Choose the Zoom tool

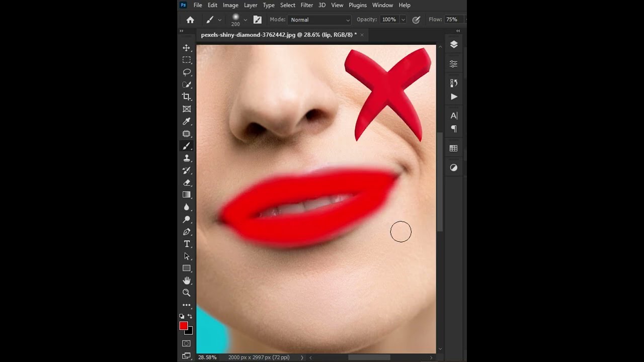point(187,293)
